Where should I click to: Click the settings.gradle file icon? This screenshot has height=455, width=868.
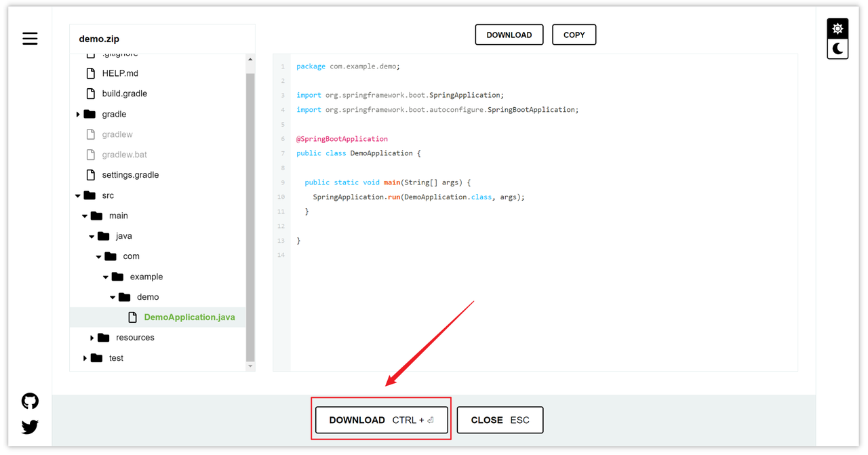click(90, 175)
